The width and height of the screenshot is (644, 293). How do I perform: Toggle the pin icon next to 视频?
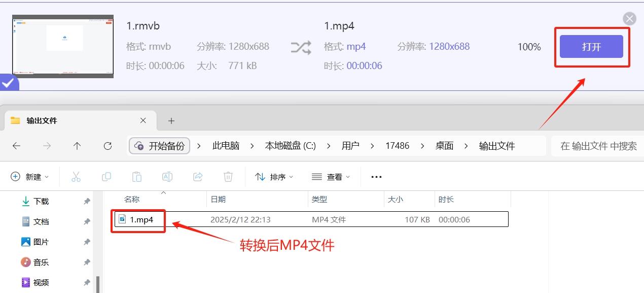[86, 282]
